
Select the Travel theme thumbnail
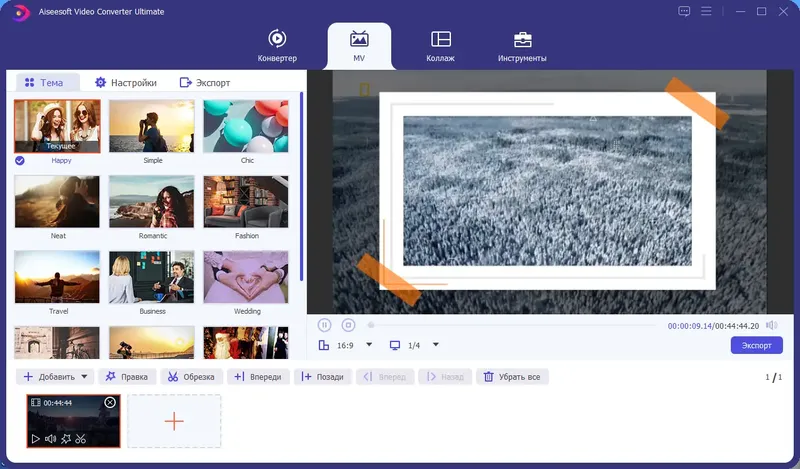[57, 277]
